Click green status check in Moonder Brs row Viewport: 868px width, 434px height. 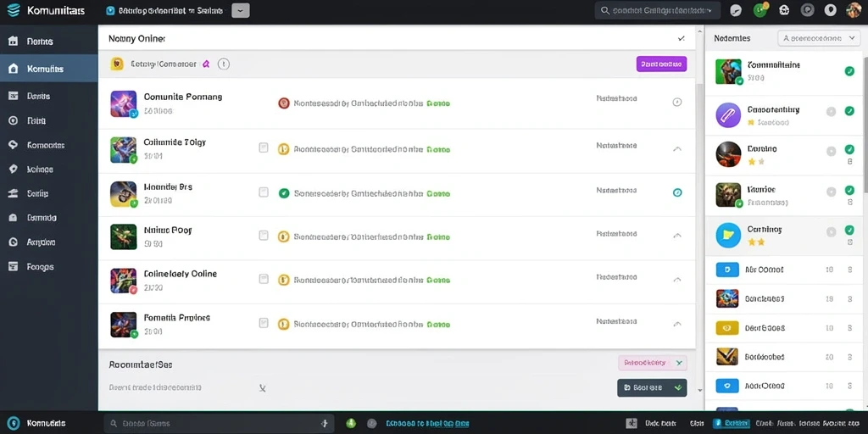coord(283,193)
